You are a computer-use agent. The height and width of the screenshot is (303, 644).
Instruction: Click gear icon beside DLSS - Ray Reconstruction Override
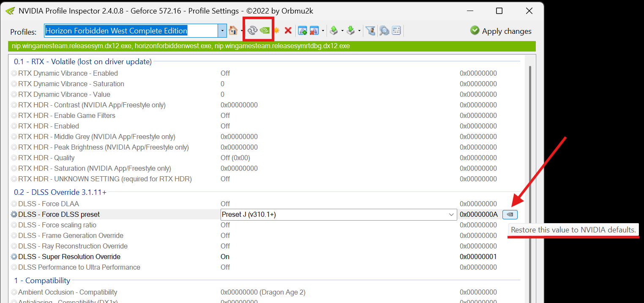tap(14, 246)
